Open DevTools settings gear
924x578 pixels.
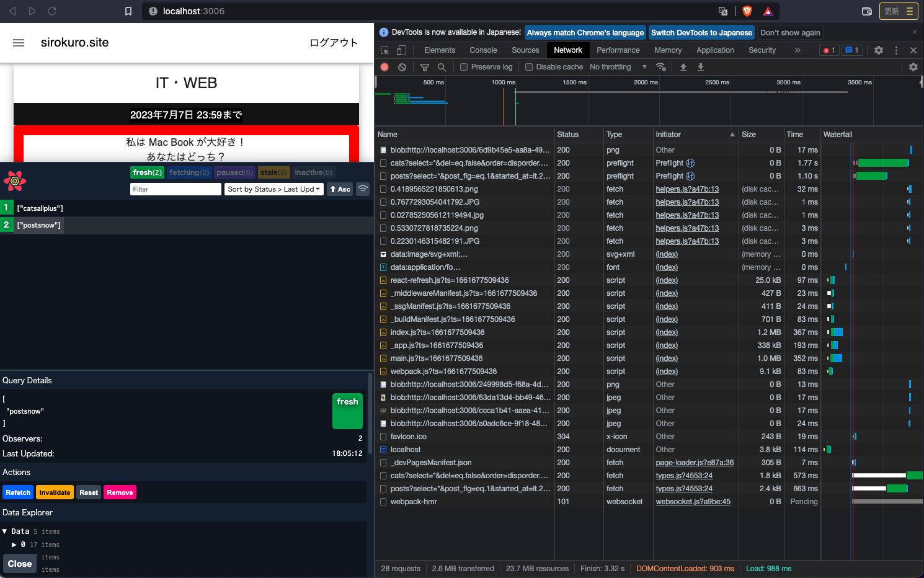(x=879, y=50)
